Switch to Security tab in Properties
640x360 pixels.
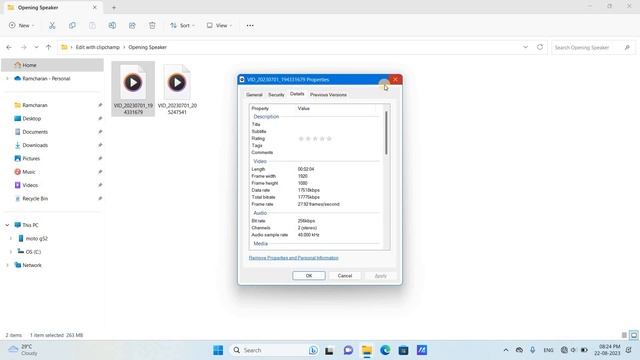(x=276, y=95)
